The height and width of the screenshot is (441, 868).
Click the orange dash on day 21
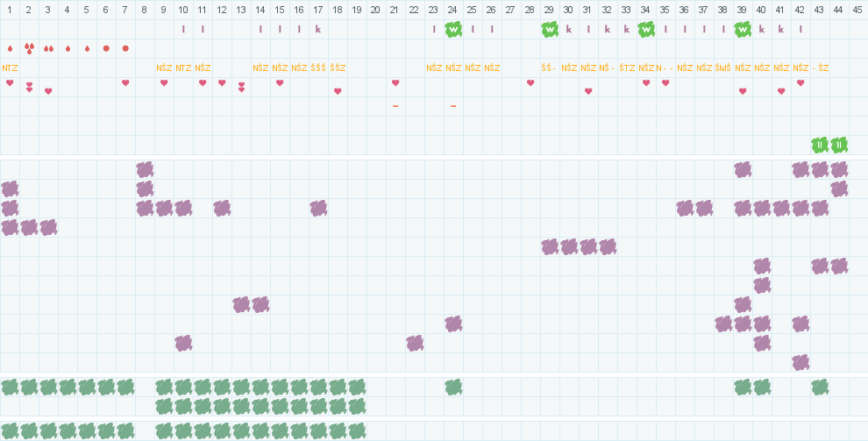point(395,106)
